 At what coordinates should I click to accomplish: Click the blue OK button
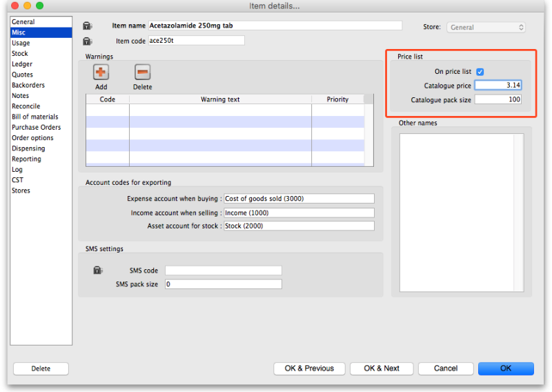point(505,369)
